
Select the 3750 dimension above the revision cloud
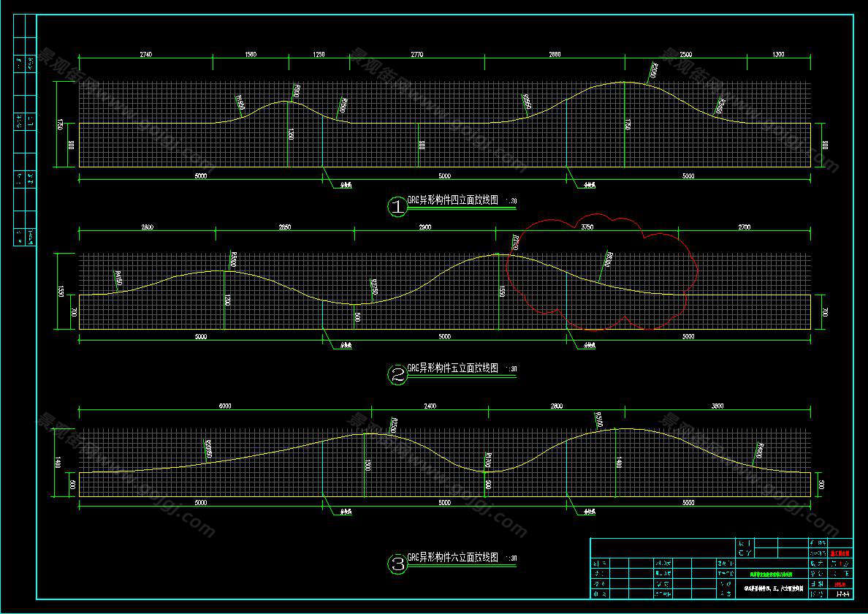(x=587, y=227)
